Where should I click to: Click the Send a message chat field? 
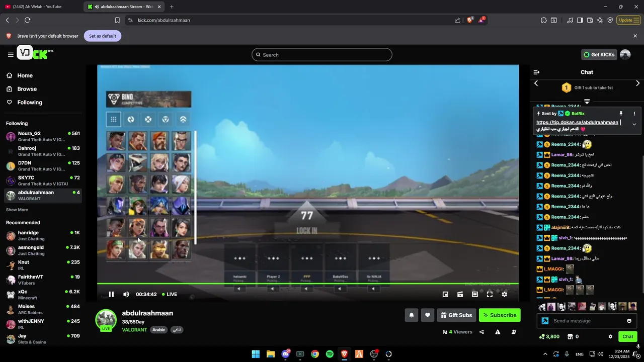coord(587,321)
